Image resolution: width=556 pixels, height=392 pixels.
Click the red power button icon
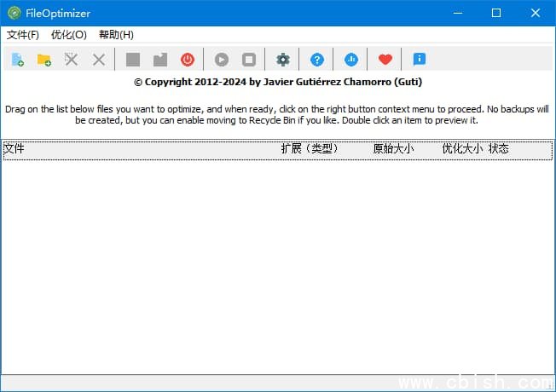188,60
